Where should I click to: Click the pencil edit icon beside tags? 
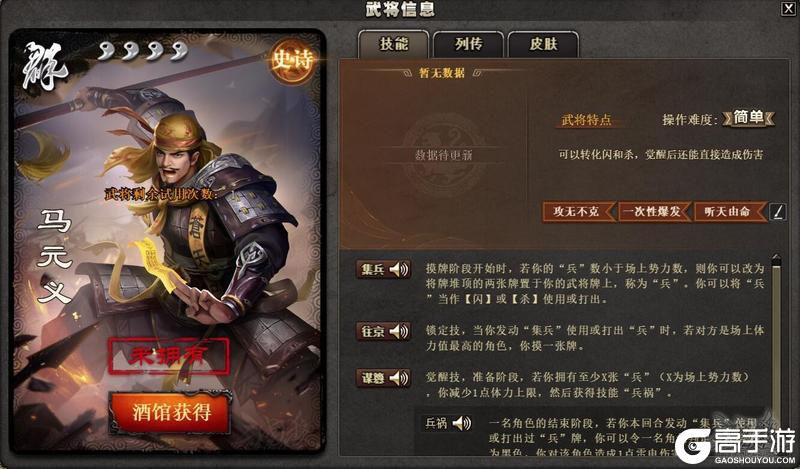pos(778,212)
